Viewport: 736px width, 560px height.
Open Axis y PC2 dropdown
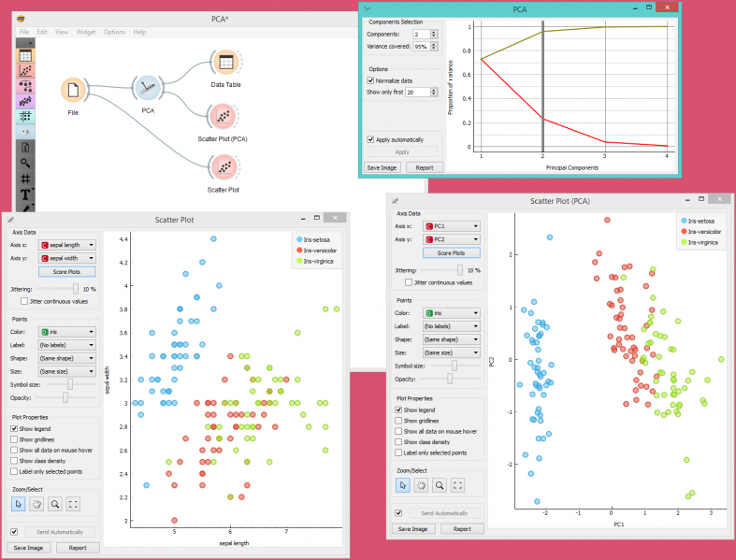coord(452,239)
